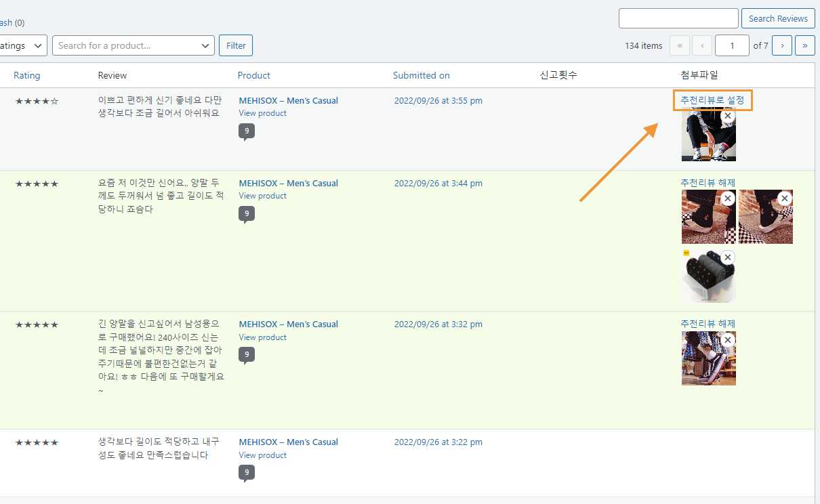This screenshot has width=820, height=504.
Task: Open View product link of the first review
Action: [263, 113]
